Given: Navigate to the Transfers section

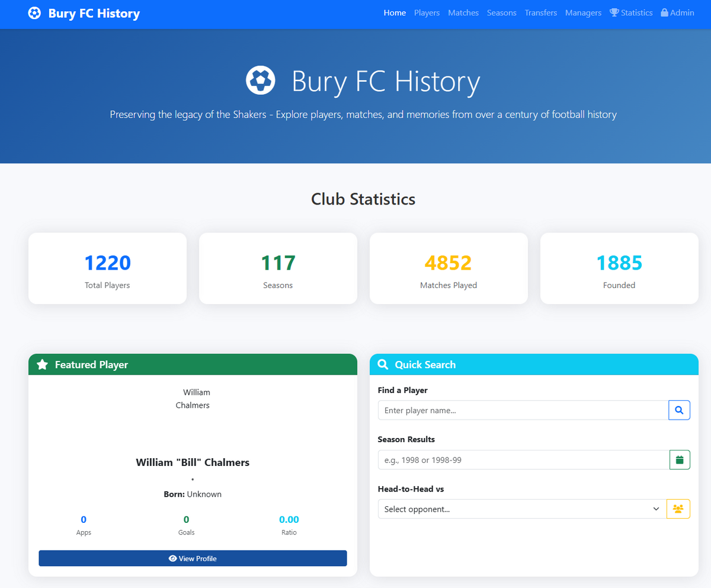Looking at the screenshot, I should (x=541, y=12).
